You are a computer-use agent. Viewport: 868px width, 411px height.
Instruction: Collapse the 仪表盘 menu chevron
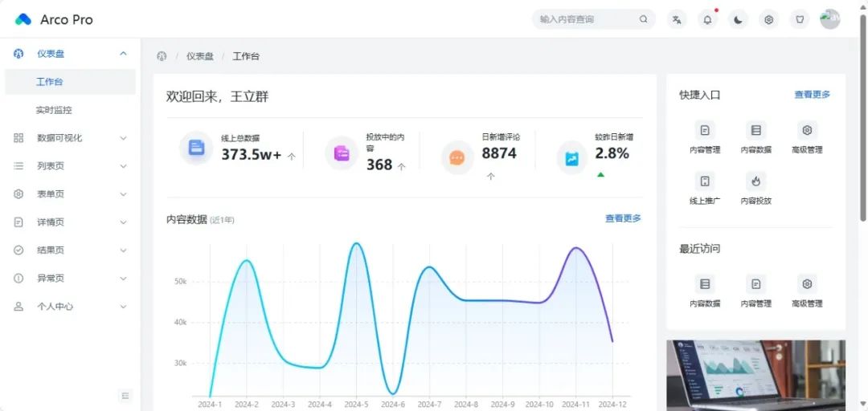click(124, 54)
